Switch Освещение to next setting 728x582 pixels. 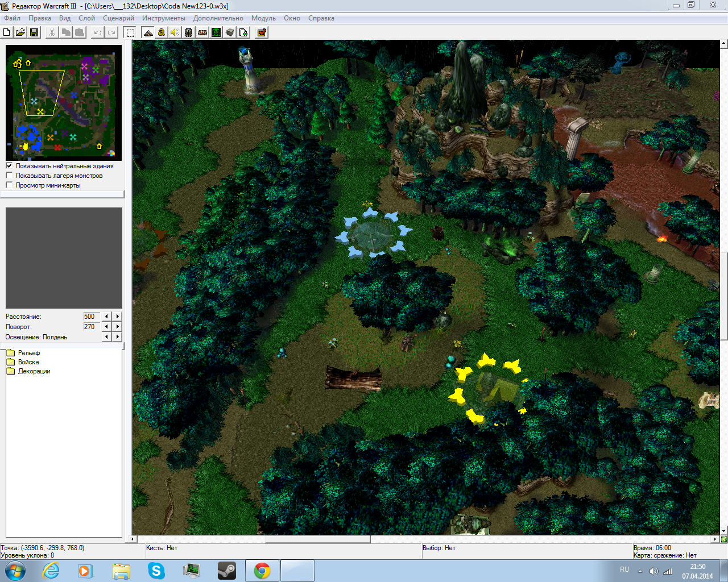click(x=118, y=337)
